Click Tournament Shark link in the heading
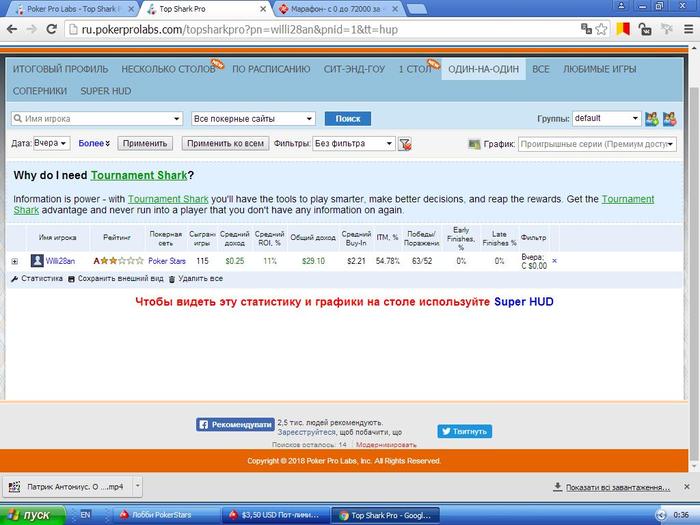The height and width of the screenshot is (525, 700). pyautogui.click(x=139, y=175)
